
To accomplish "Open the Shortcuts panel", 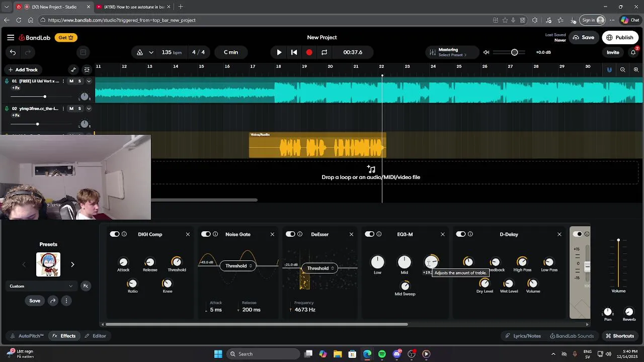I will [x=620, y=336].
